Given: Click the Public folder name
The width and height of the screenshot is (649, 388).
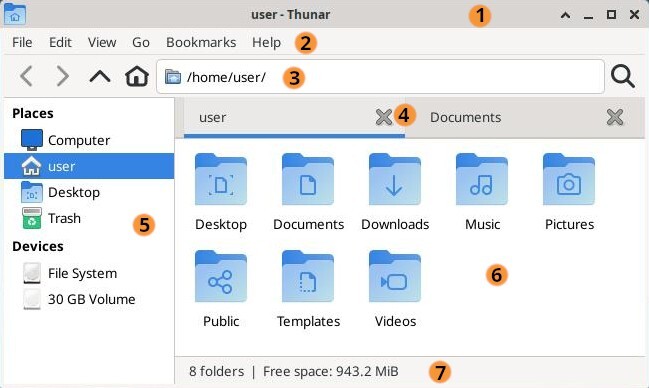Looking at the screenshot, I should [221, 321].
